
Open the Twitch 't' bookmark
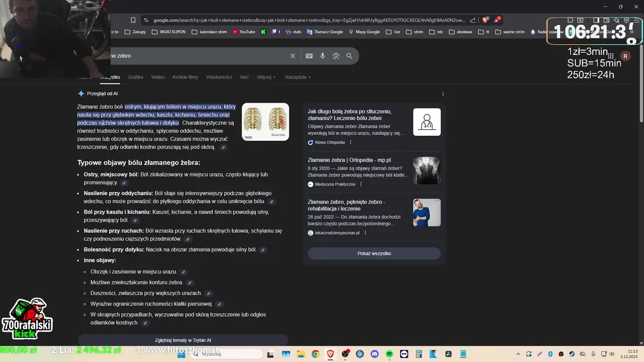[x=276, y=32]
